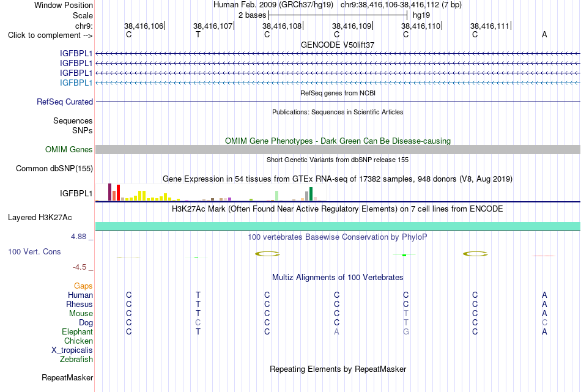The width and height of the screenshot is (581, 392).
Task: Select the Rhesus species label
Action: [80, 304]
